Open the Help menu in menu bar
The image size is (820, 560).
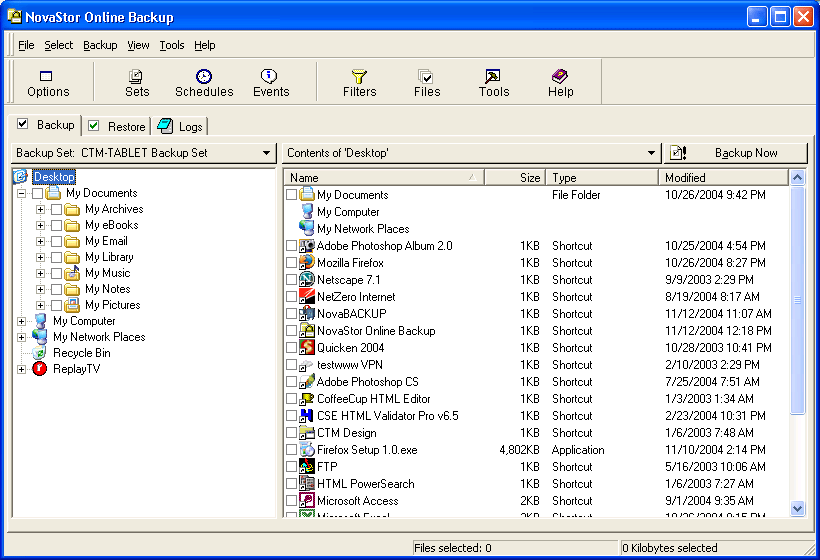point(204,45)
